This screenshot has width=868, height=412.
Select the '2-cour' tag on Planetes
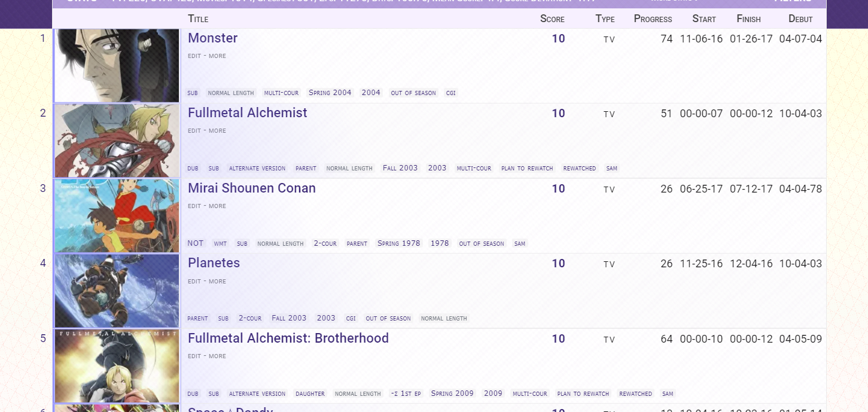pos(250,318)
